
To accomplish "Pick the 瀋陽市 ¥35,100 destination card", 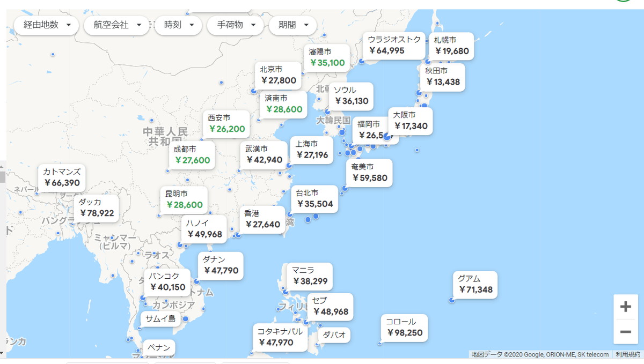I will [x=327, y=58].
